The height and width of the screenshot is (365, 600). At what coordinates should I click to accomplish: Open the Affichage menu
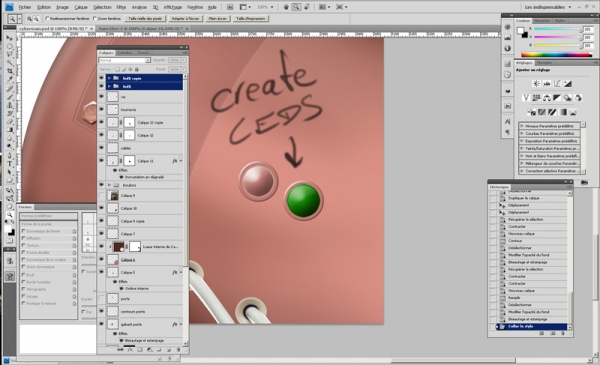pyautogui.click(x=173, y=7)
